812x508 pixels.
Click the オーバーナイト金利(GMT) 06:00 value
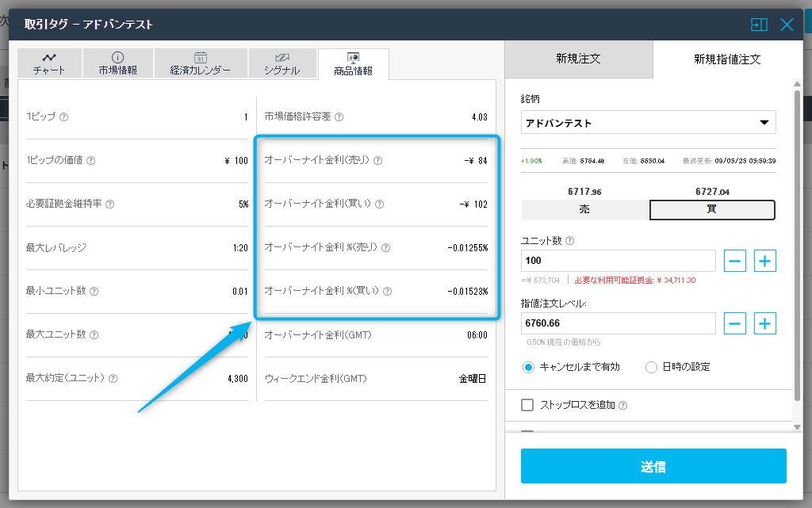(477, 335)
